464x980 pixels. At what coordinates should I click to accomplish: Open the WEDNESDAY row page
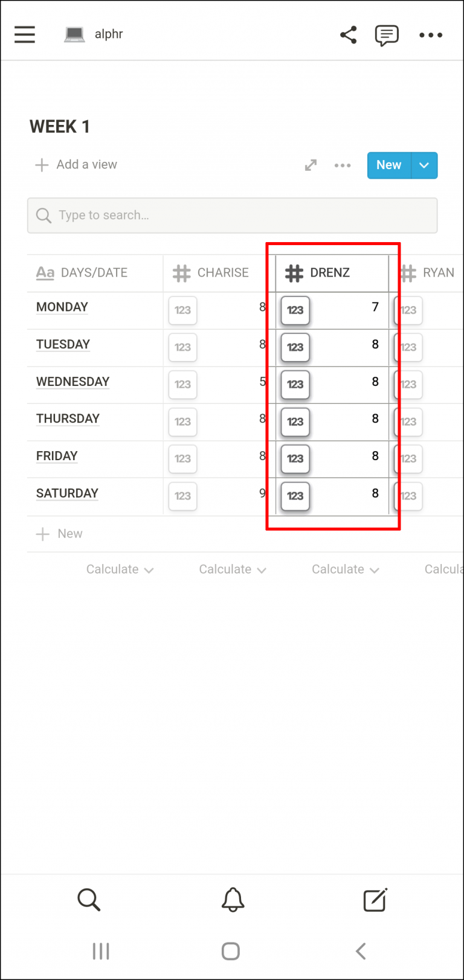coord(72,382)
